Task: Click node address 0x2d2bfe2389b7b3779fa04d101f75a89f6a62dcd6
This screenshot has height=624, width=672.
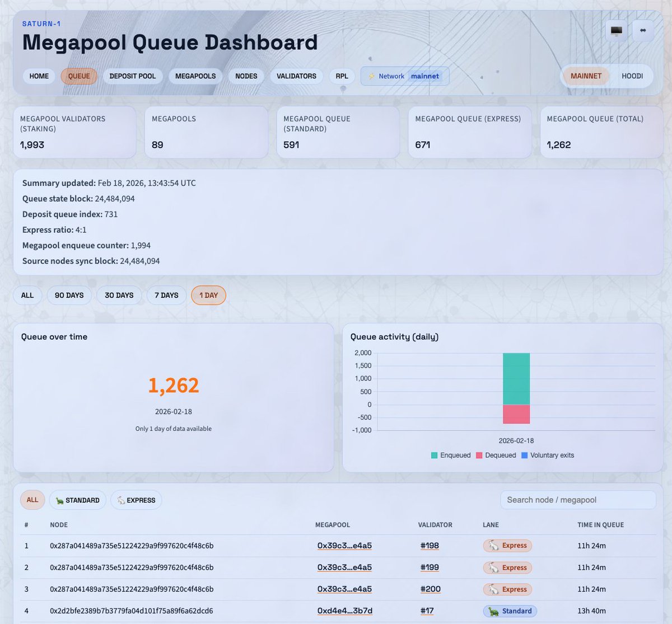Action: pyautogui.click(x=132, y=611)
